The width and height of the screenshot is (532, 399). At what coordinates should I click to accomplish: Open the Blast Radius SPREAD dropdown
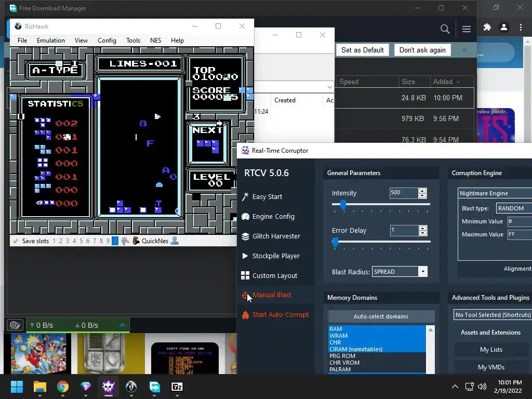click(x=400, y=272)
